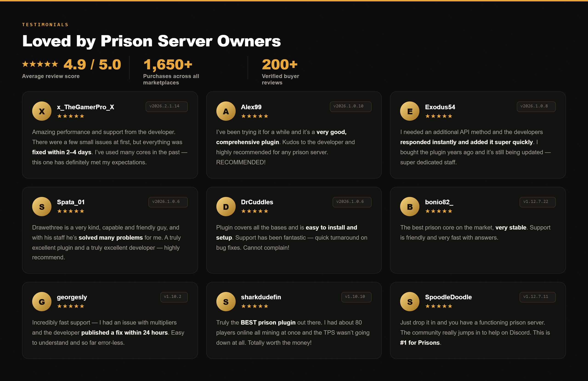Click the v1.10.10 version tag
Image resolution: width=588 pixels, height=381 pixels.
coord(356,297)
